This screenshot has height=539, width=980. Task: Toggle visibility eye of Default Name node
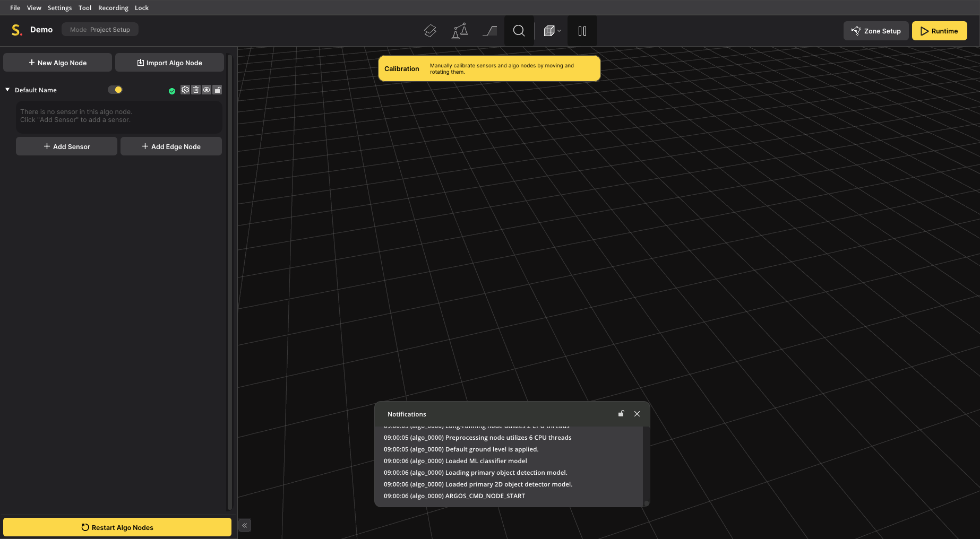(x=207, y=90)
